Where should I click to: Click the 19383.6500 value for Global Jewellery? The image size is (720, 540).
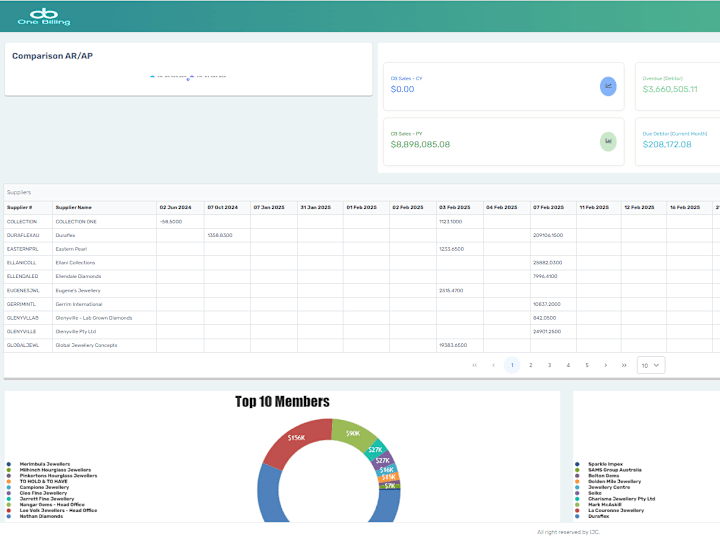tap(454, 345)
